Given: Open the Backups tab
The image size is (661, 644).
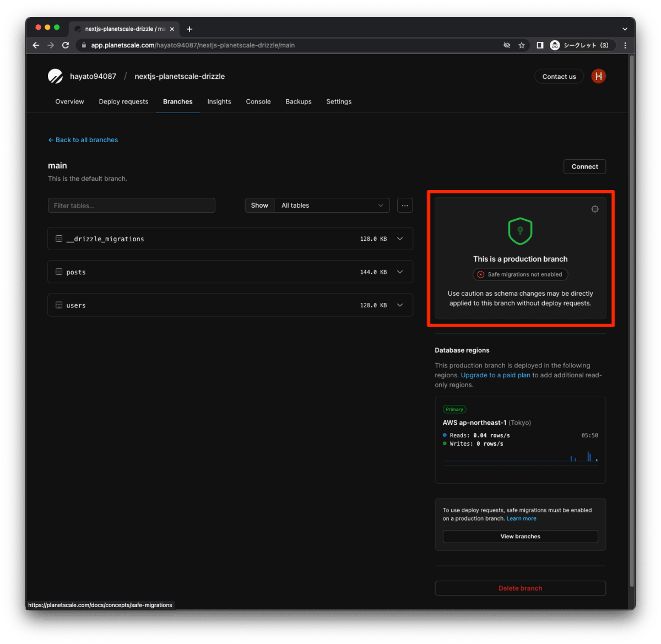Looking at the screenshot, I should tap(299, 101).
